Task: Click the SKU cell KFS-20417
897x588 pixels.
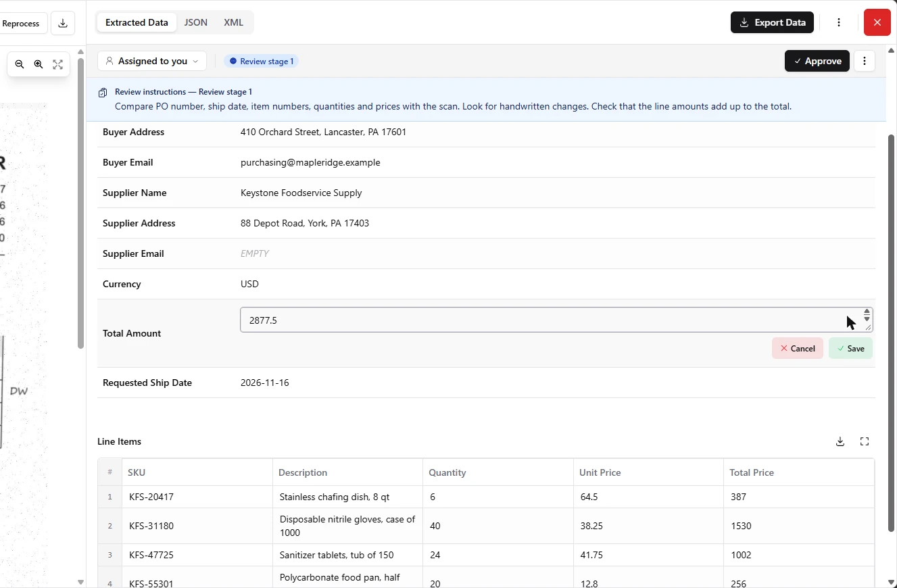Action: coord(197,497)
